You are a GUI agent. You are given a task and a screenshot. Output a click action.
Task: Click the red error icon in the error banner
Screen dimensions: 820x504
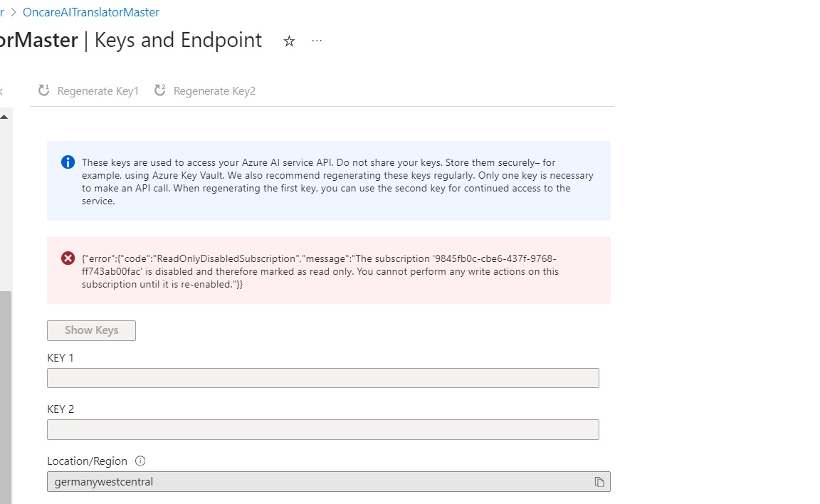[x=68, y=258]
